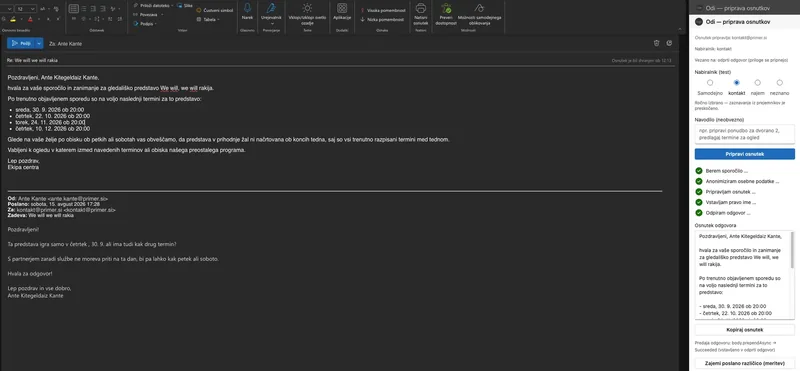Click the recipient Ante Kante
The width and height of the screenshot is (800, 371).
(x=69, y=44)
